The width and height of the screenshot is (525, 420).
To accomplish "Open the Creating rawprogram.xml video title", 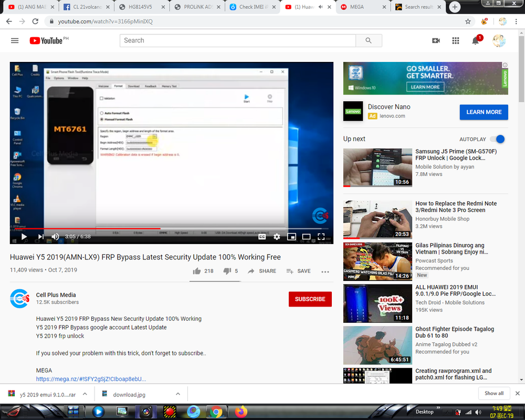I will tap(454, 374).
